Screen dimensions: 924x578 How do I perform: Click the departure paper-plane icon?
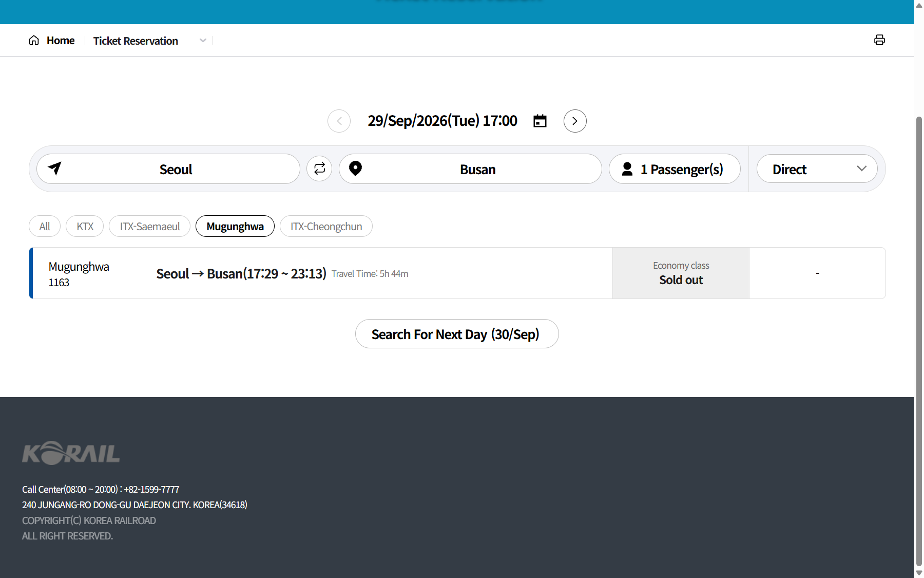55,168
